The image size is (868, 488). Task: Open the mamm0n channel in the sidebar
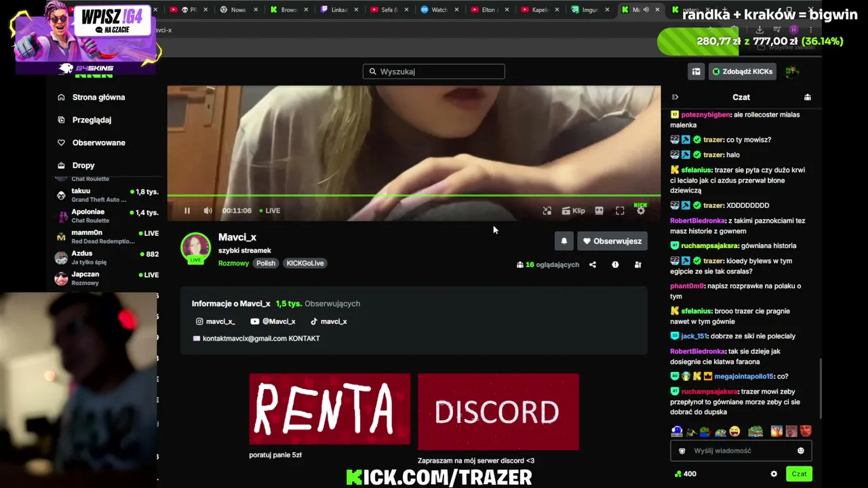click(107, 237)
